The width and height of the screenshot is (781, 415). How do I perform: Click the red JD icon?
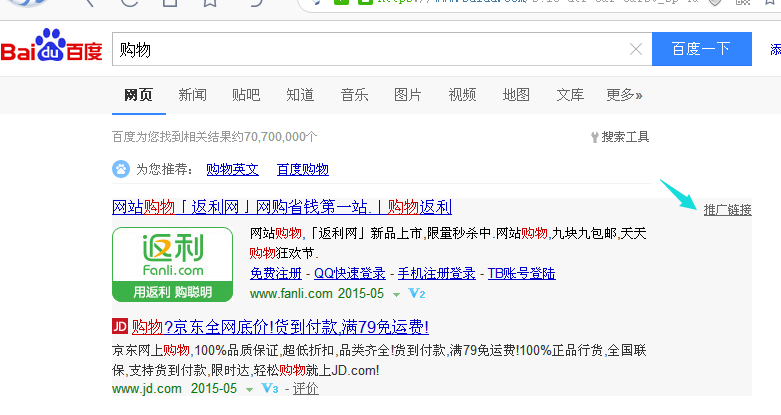pos(120,327)
